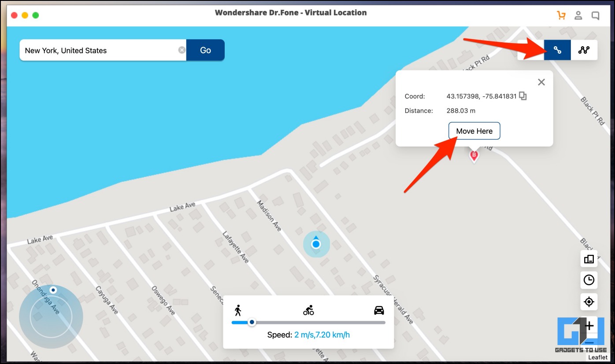The height and width of the screenshot is (364, 615).
Task: Select the multi-stop route mode icon
Action: (584, 50)
